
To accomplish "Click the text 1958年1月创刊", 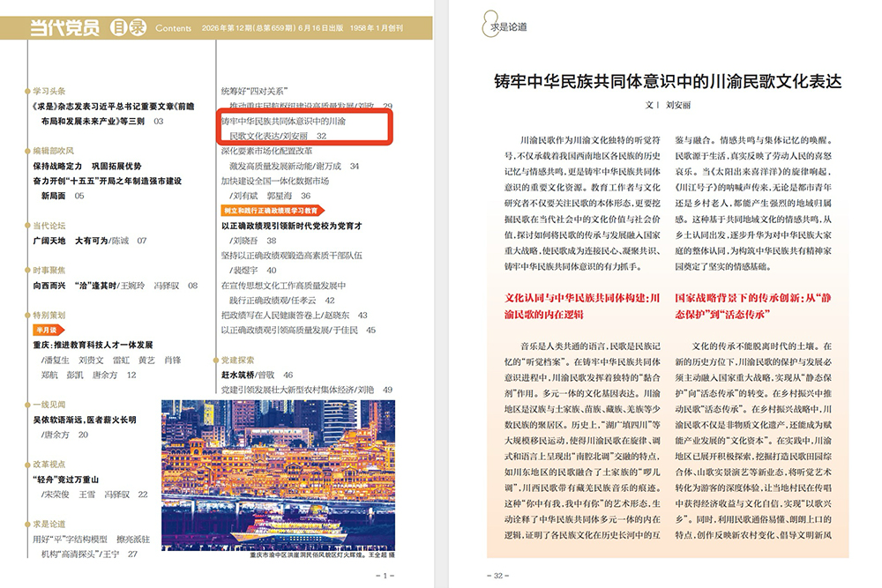I will click(377, 28).
